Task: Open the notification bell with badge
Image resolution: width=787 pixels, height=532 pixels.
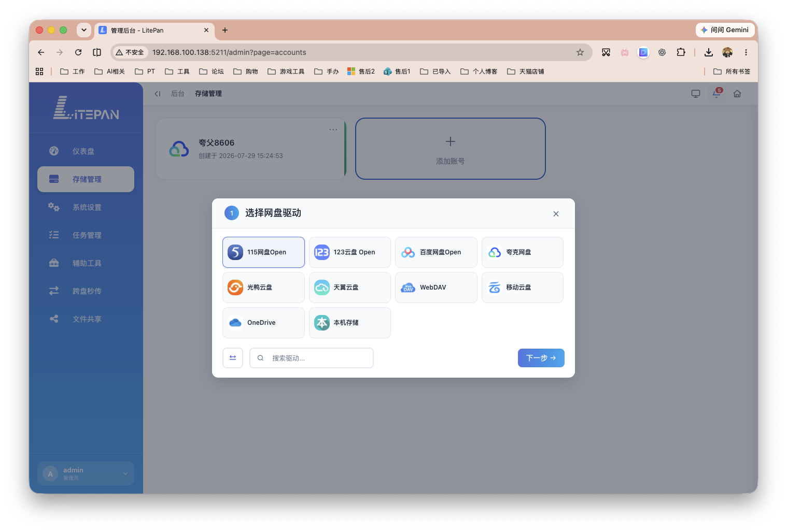Action: point(716,93)
